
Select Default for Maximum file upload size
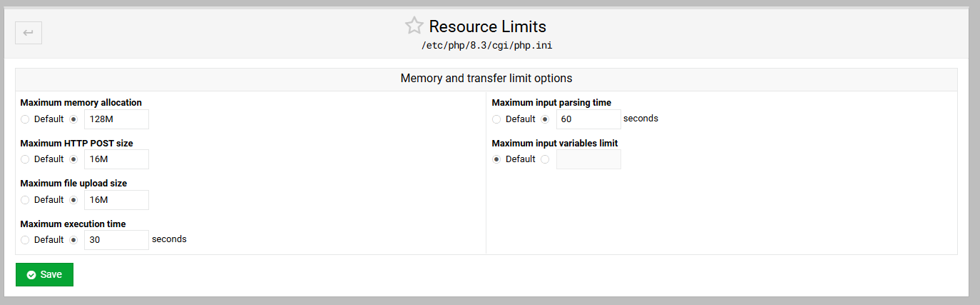point(25,200)
